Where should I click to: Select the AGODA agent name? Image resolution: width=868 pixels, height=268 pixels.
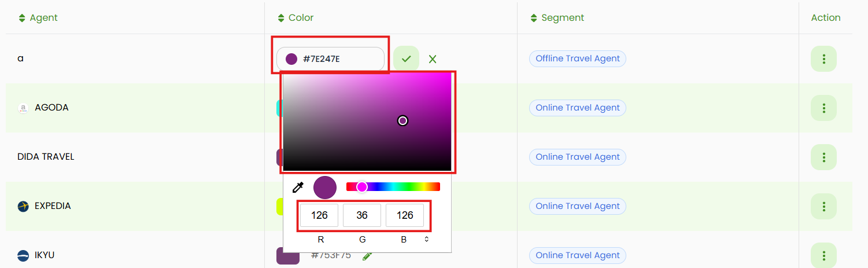click(51, 108)
